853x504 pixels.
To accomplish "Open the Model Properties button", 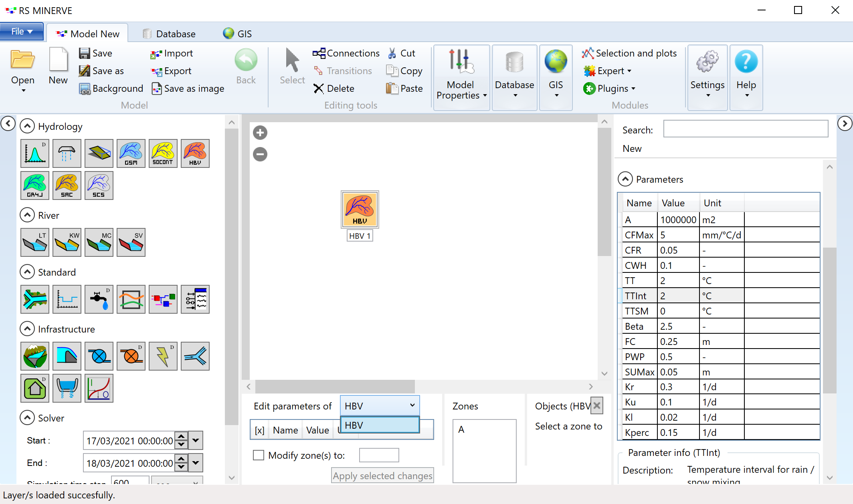I will pyautogui.click(x=462, y=77).
